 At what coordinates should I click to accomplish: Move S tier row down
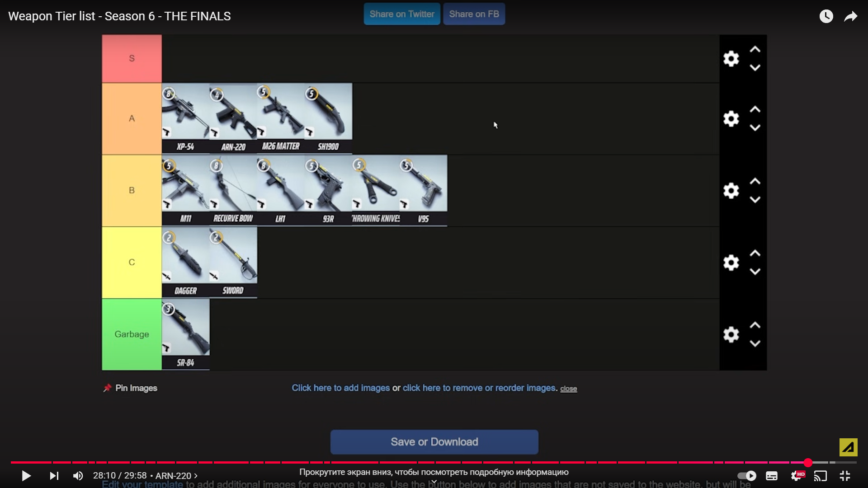click(x=755, y=68)
